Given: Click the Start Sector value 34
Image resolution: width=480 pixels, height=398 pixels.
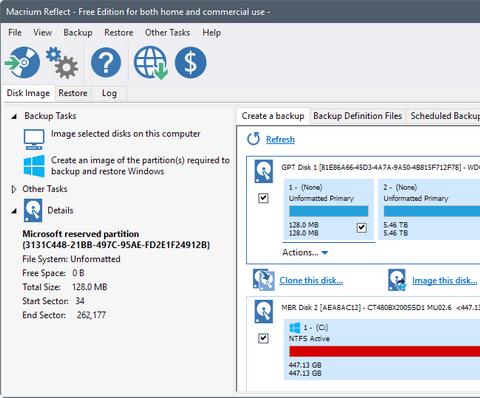Looking at the screenshot, I should pyautogui.click(x=80, y=301).
